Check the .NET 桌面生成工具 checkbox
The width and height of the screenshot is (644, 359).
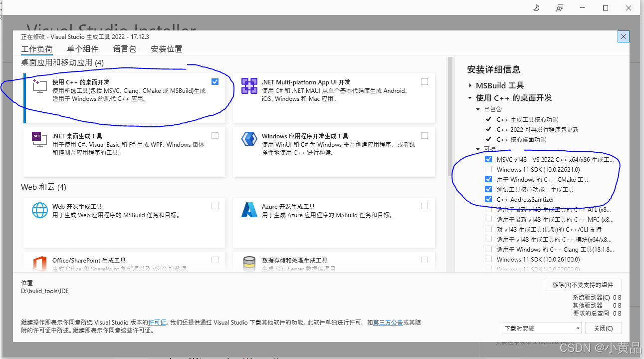(x=215, y=135)
